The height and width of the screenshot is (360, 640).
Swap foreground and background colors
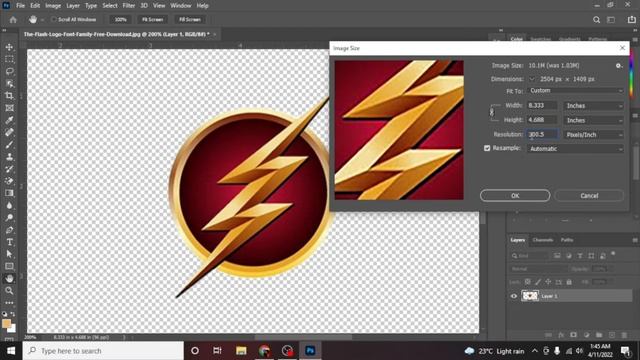click(13, 314)
